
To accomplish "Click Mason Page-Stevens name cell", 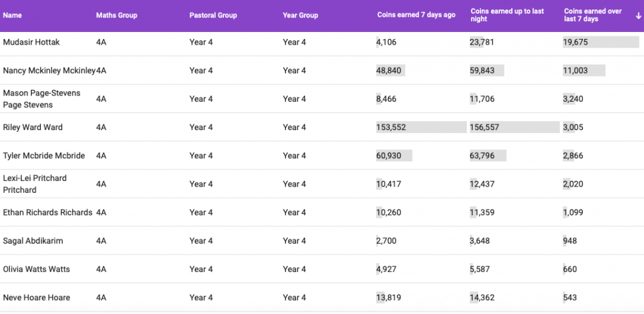I will [42, 99].
